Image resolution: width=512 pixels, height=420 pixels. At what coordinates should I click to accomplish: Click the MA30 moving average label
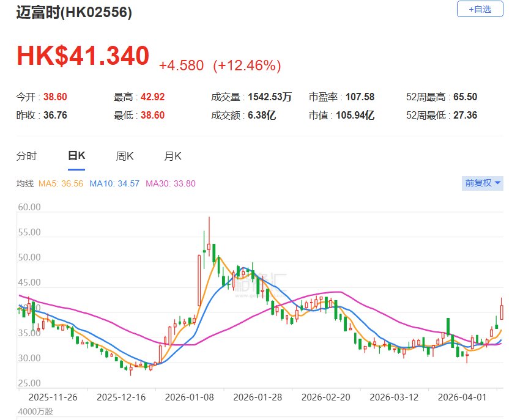click(170, 183)
